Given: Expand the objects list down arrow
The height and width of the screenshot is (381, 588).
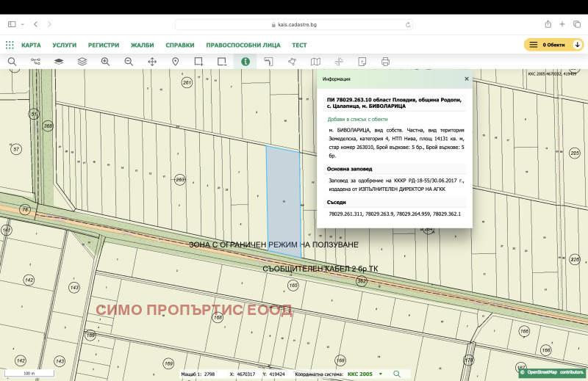Looking at the screenshot, I should pos(578,45).
